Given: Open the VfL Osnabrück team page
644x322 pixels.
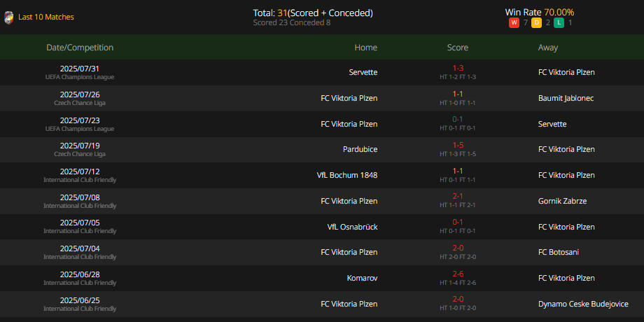Looking at the screenshot, I should tap(352, 227).
